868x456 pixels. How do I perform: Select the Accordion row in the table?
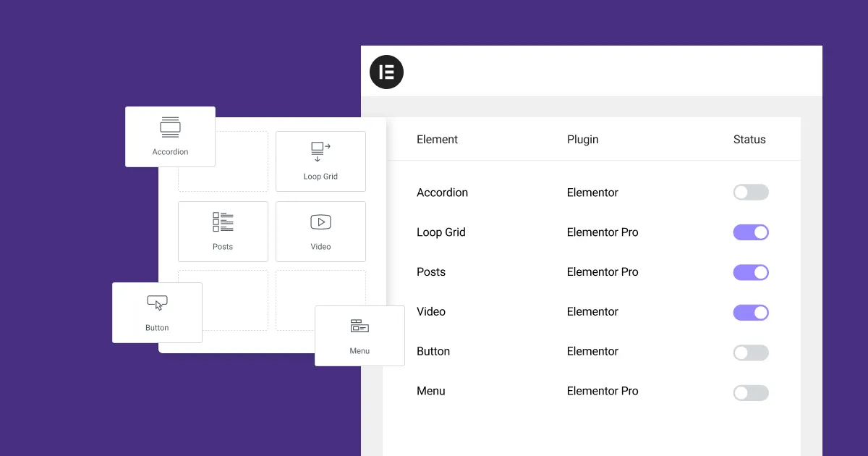click(x=442, y=193)
